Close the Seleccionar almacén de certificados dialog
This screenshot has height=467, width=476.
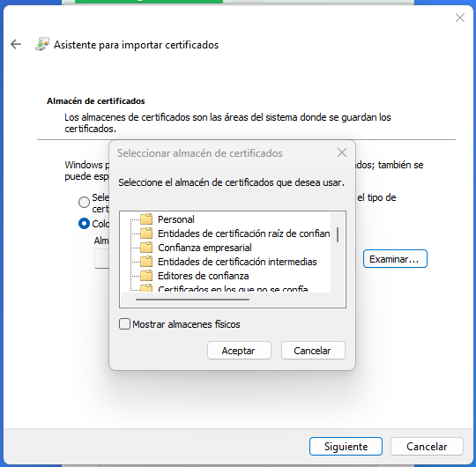pyautogui.click(x=342, y=152)
